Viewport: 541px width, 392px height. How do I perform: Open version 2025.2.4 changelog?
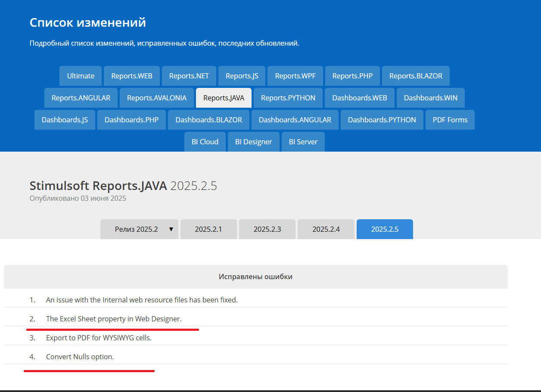tap(326, 229)
